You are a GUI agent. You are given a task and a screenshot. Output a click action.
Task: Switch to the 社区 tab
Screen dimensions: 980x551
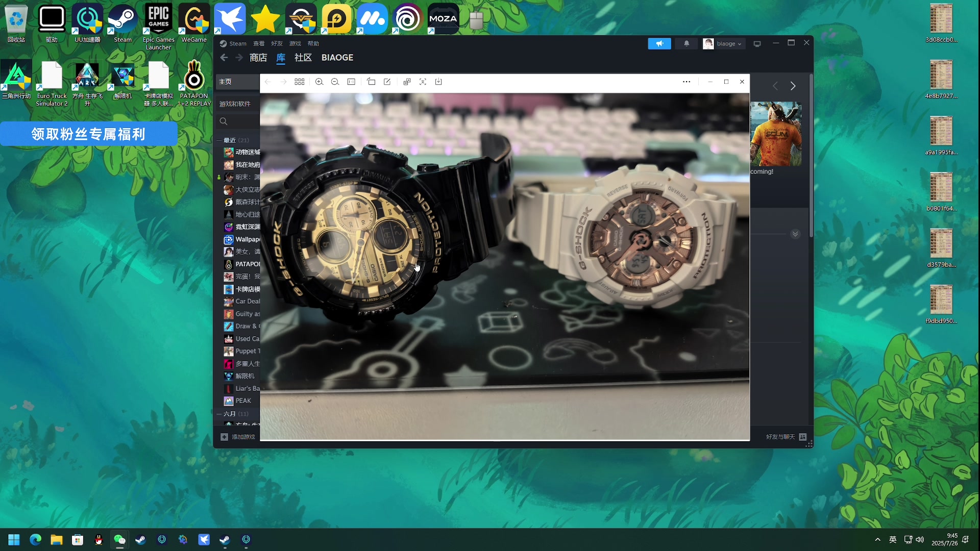coord(303,58)
